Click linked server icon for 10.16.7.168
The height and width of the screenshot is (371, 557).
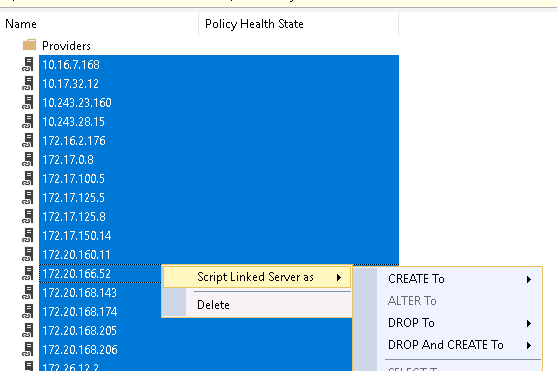click(x=28, y=64)
